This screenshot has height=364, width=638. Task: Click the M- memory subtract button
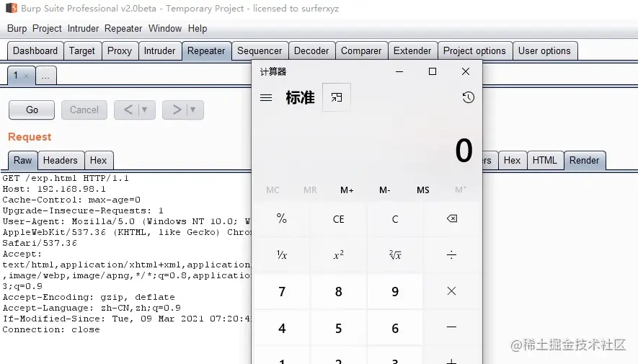pyautogui.click(x=384, y=190)
